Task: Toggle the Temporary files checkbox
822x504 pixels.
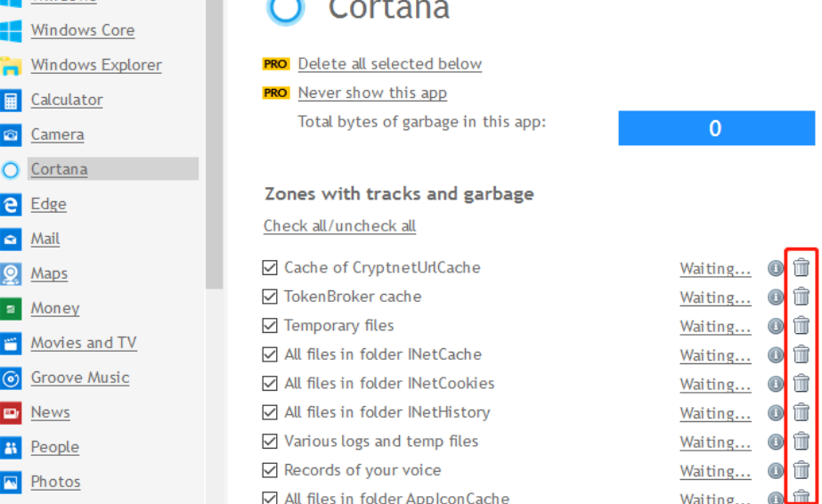Action: point(270,325)
